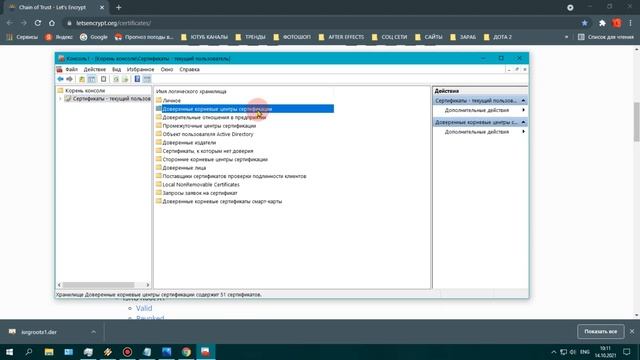This screenshot has height=360, width=640.
Task: Open the Chrome extensions puzzle icon
Action: (x=602, y=23)
